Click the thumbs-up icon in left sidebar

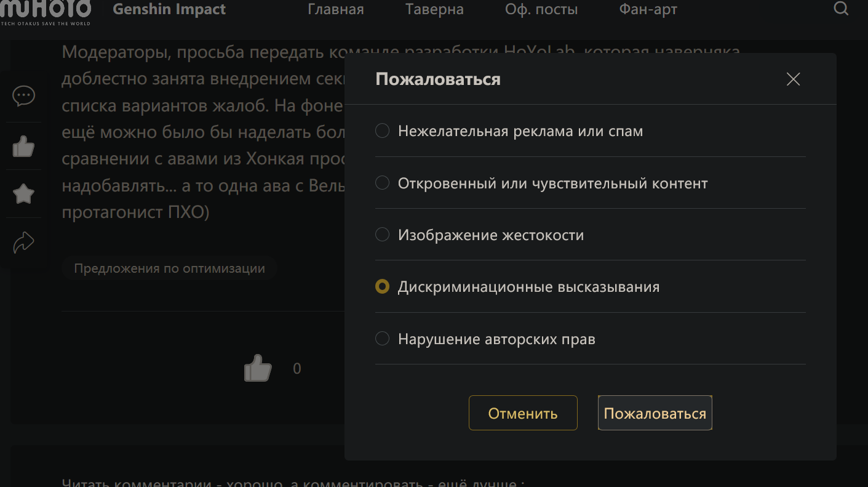point(23,147)
